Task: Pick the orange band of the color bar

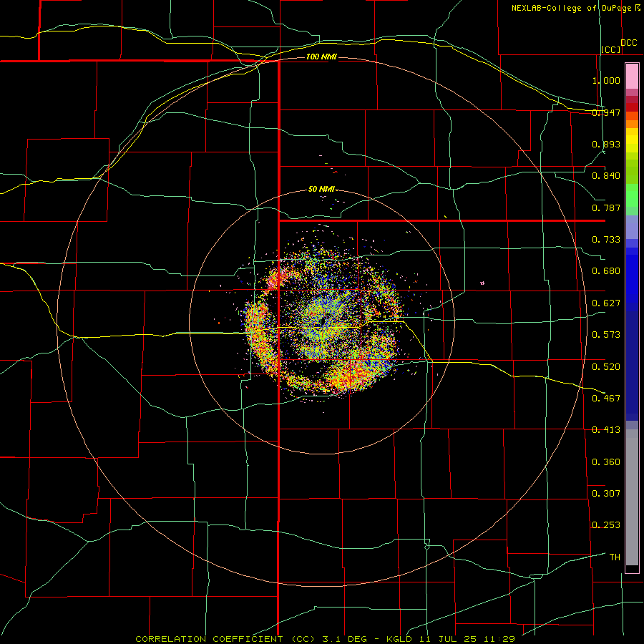Action: [632, 124]
